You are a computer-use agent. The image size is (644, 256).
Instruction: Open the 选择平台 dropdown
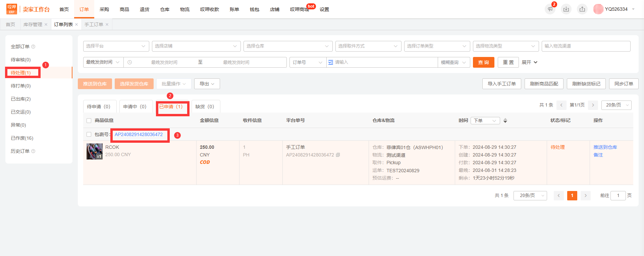(116, 46)
